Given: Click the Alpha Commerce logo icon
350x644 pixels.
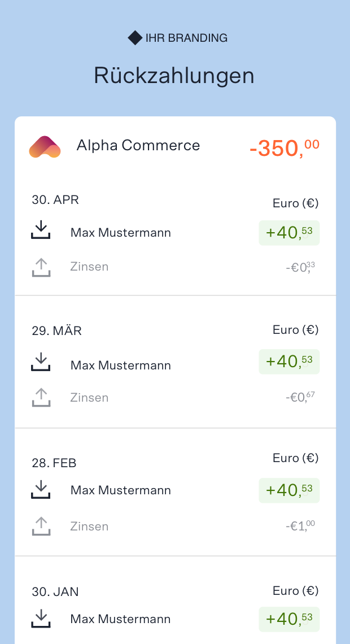Looking at the screenshot, I should 45,146.
